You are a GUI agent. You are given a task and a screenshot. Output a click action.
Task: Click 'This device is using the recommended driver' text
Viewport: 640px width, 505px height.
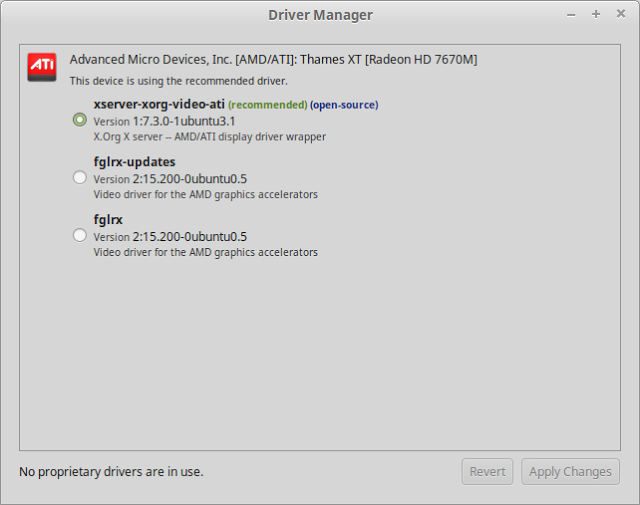click(178, 80)
